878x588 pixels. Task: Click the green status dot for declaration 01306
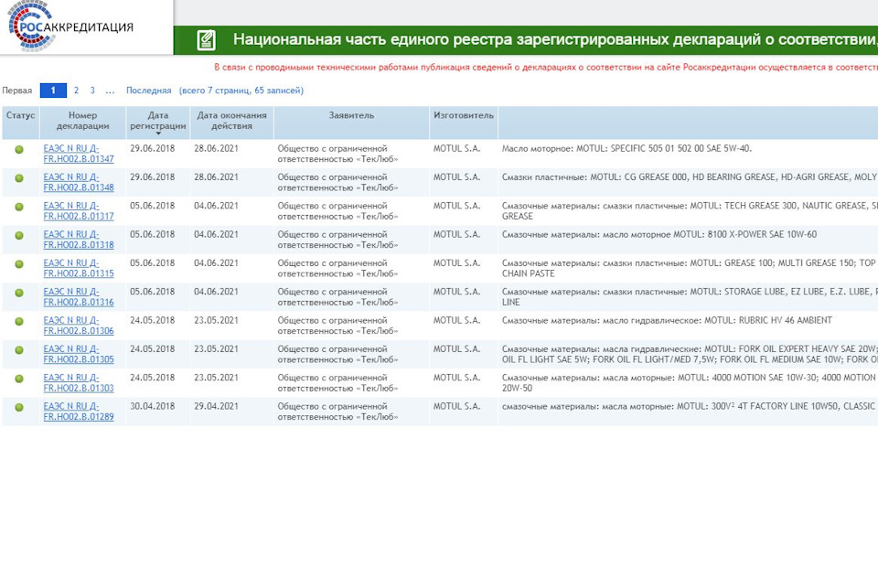(19, 321)
